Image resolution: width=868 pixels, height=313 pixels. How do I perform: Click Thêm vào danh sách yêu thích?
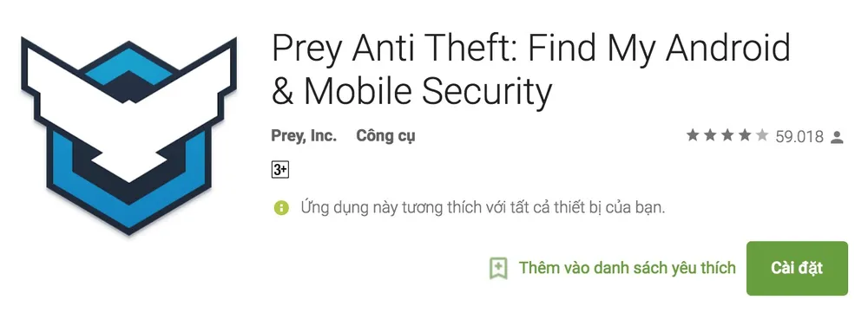click(x=628, y=268)
